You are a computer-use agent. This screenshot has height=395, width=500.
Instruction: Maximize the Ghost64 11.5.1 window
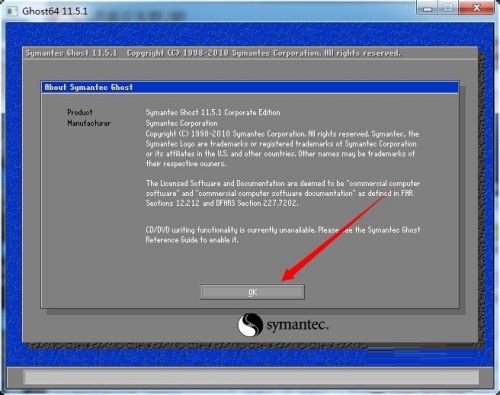[448, 8]
